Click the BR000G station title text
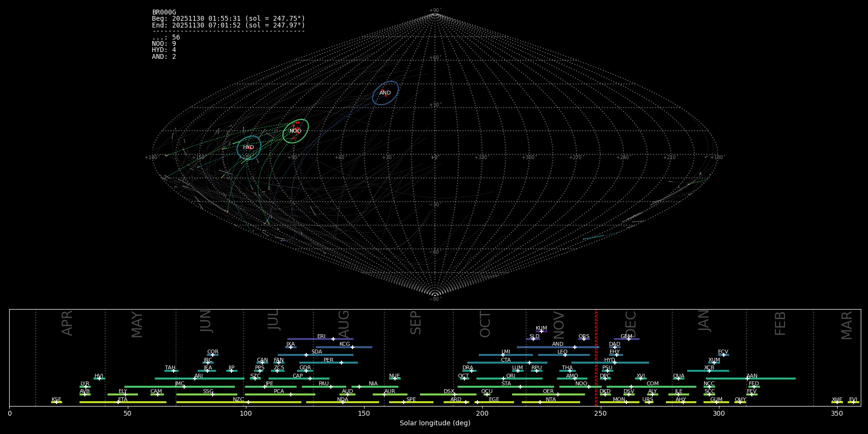868x434 pixels. [164, 13]
